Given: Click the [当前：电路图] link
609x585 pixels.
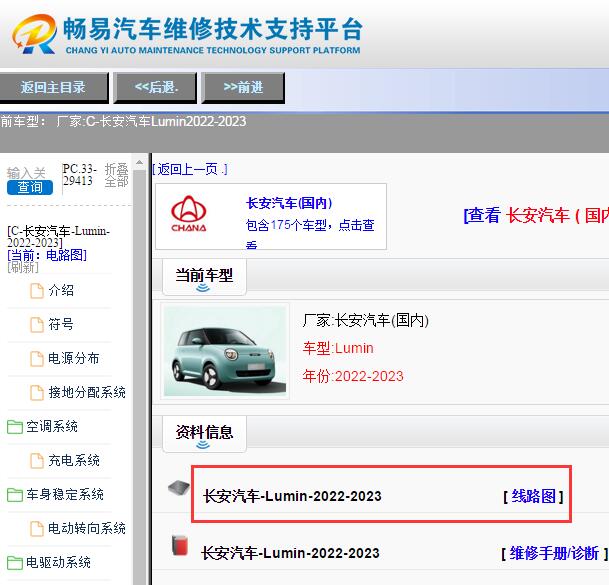Looking at the screenshot, I should (47, 255).
